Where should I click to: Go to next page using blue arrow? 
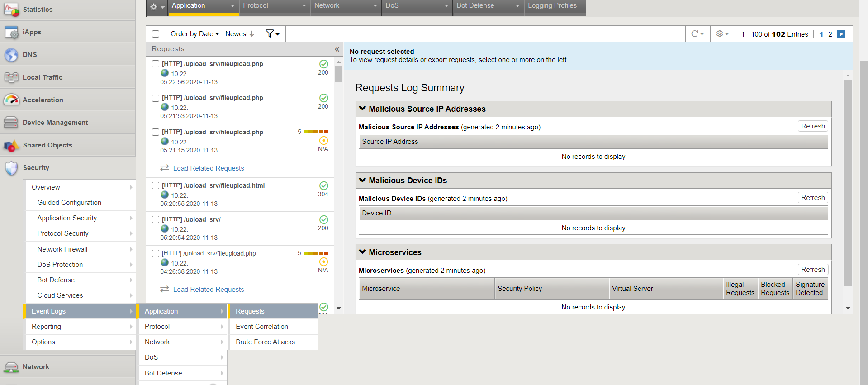point(841,34)
